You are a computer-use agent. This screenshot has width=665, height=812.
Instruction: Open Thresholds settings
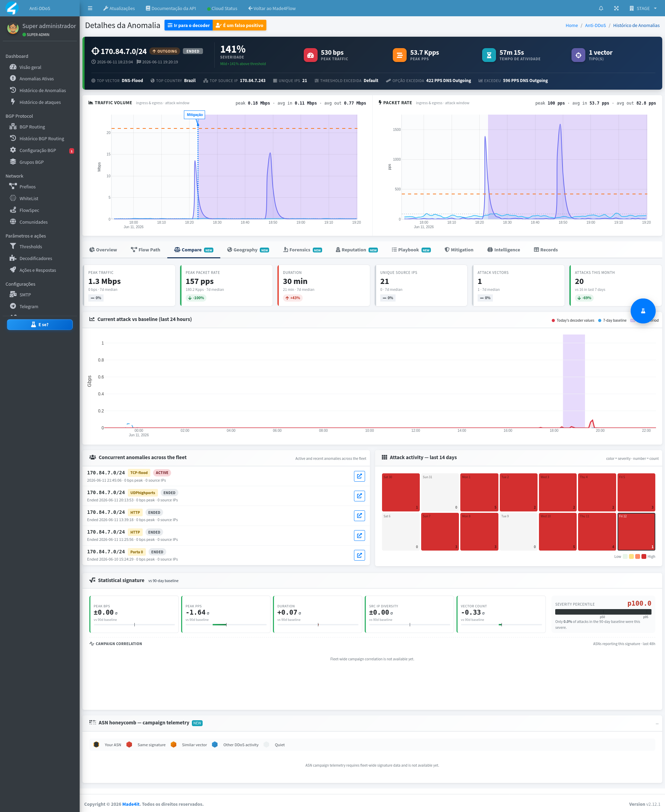pyautogui.click(x=30, y=247)
